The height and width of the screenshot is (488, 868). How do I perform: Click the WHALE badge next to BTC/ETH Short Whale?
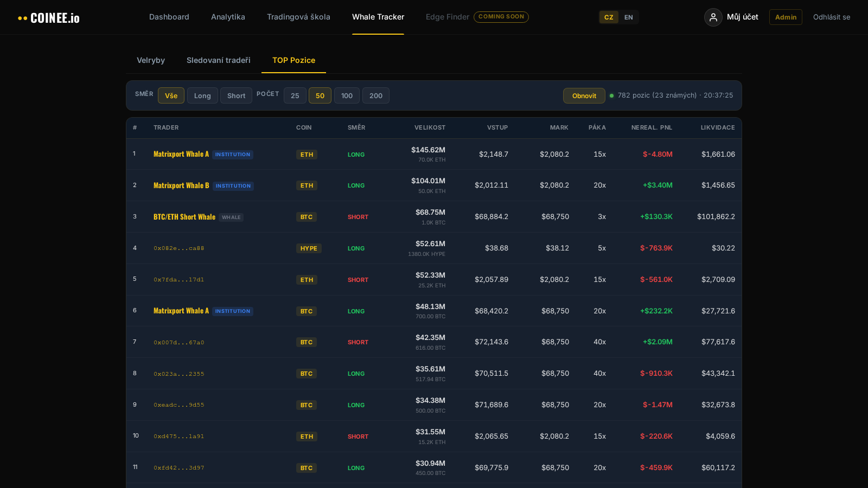(x=231, y=217)
